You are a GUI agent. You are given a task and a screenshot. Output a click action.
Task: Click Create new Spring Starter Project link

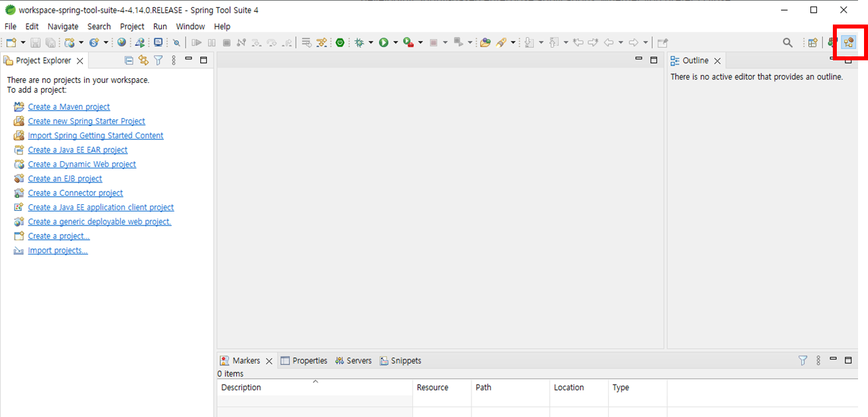(86, 121)
